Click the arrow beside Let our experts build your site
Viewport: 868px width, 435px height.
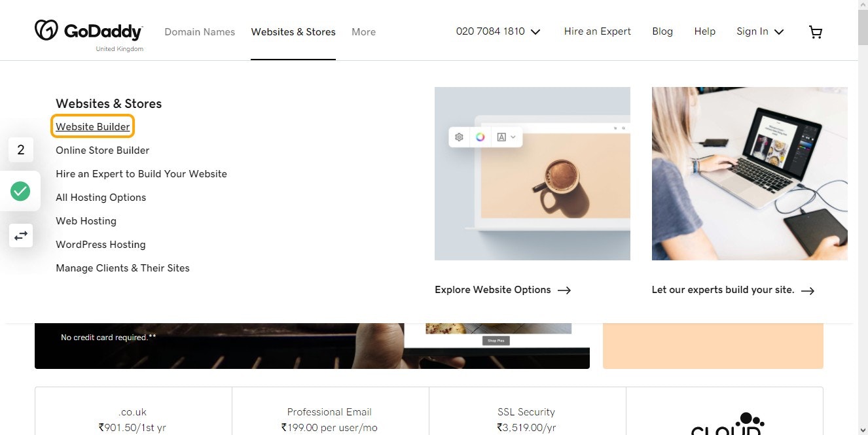pyautogui.click(x=808, y=290)
